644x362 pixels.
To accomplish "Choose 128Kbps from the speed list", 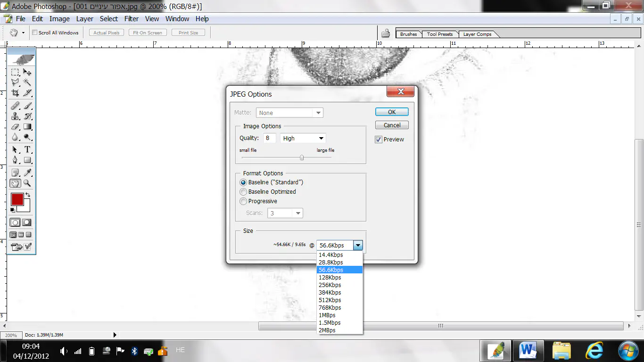I will click(x=330, y=278).
